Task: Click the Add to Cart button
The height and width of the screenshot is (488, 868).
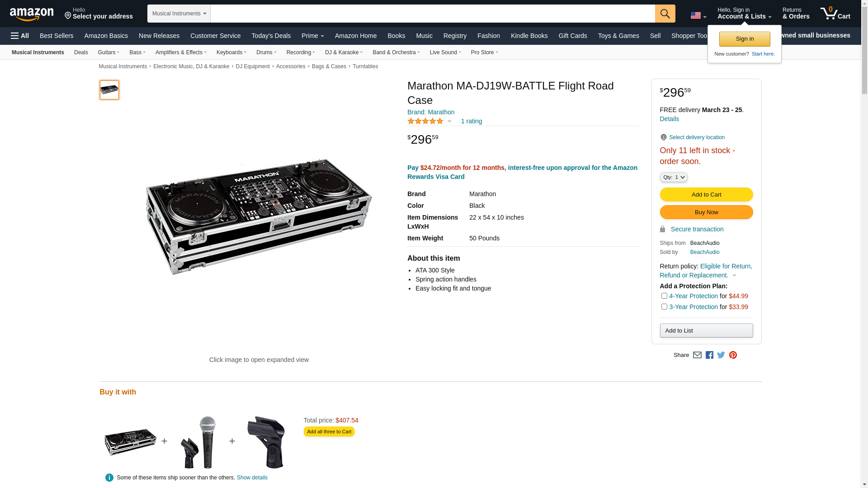Action: (706, 195)
